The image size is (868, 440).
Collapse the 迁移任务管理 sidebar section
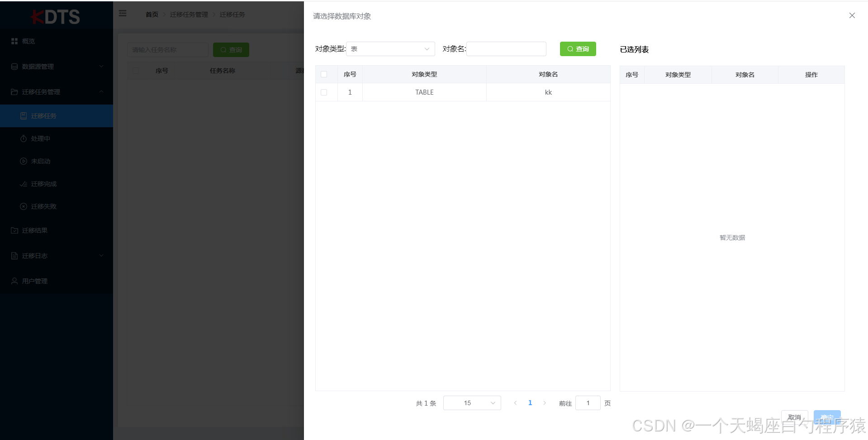coord(101,91)
